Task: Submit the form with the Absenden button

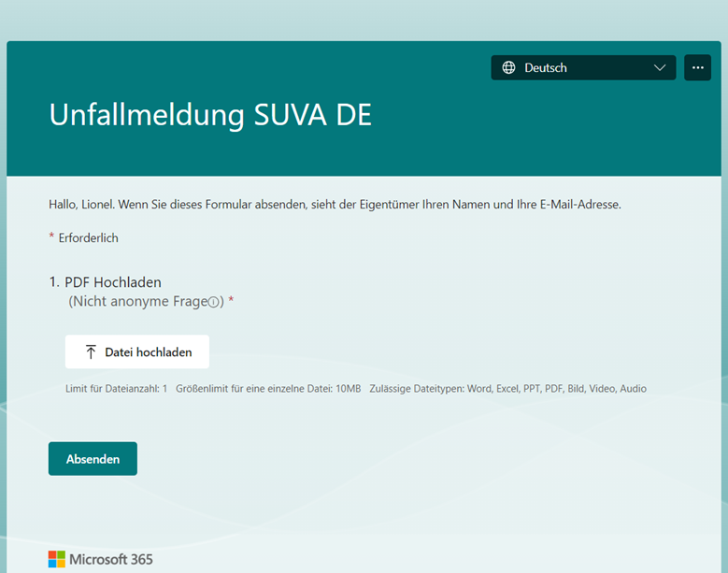Action: [x=93, y=459]
